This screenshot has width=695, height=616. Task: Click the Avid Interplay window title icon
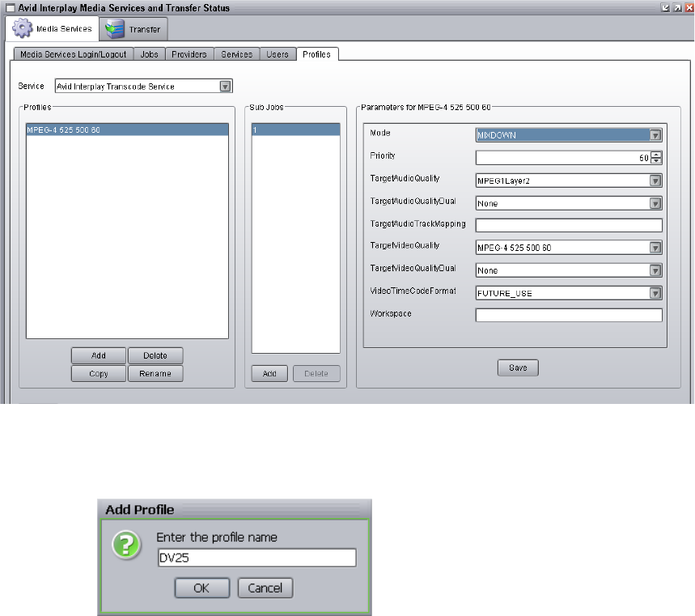tap(11, 8)
